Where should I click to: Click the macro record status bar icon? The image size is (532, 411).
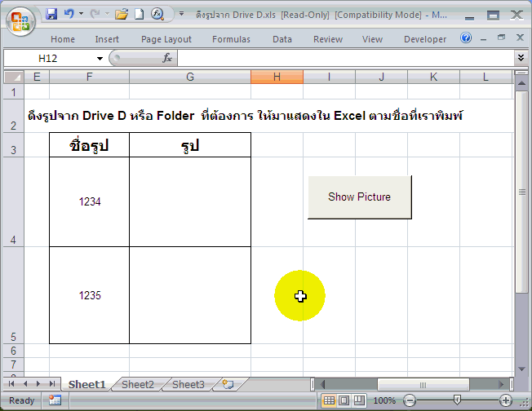[55, 400]
